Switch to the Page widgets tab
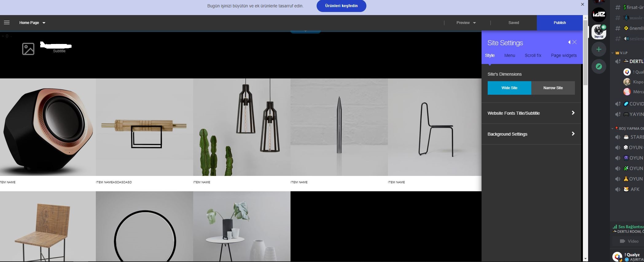 [564, 55]
